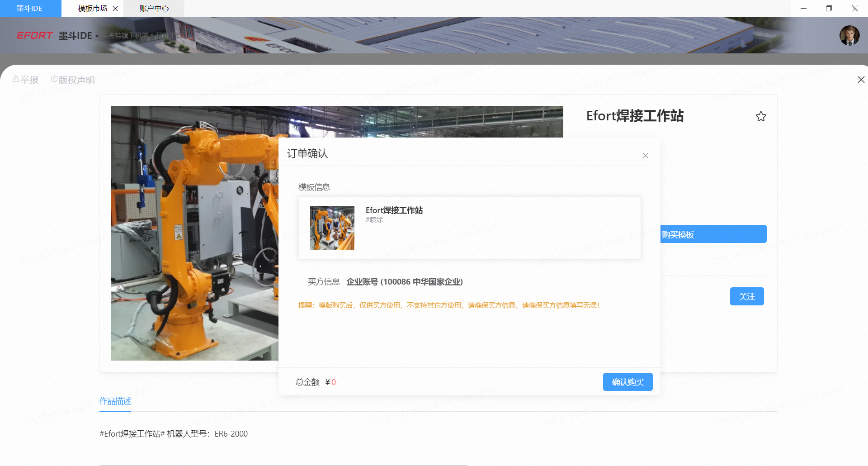
Task: Select the 模板市场 tab
Action: pyautogui.click(x=92, y=9)
